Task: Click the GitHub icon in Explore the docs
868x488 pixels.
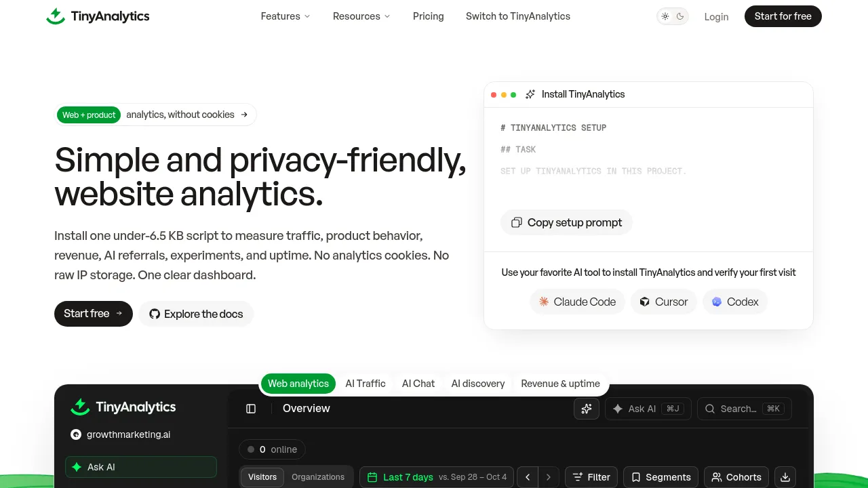Action: [x=155, y=314]
